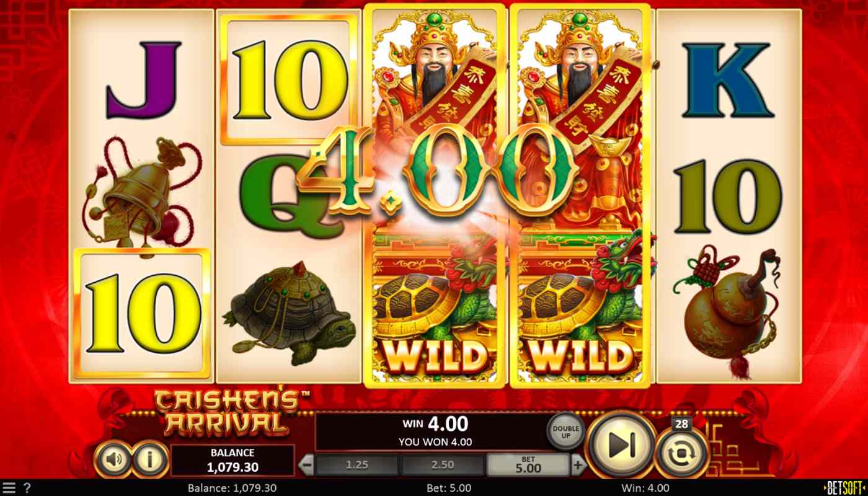Screen dimensions: 868x496
Task: Increase bet with the plus button
Action: [x=578, y=464]
